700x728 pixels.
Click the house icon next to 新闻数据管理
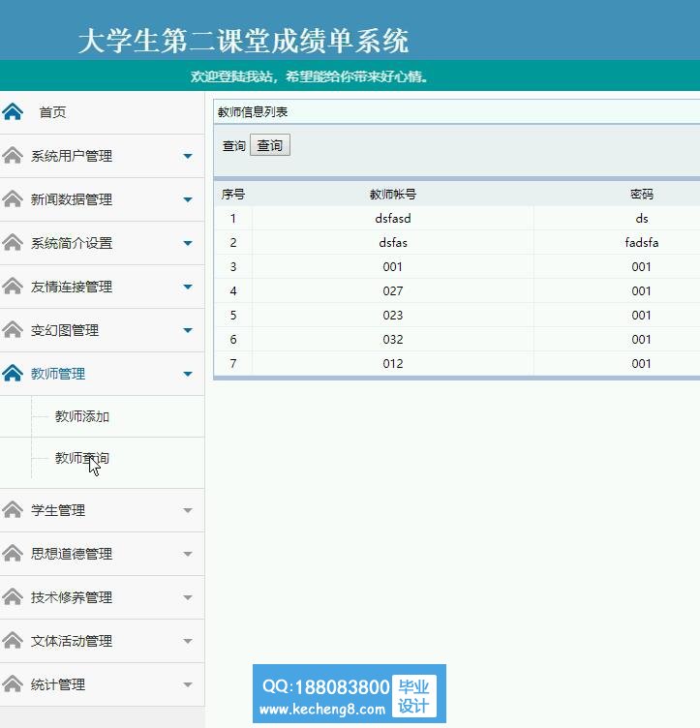click(13, 199)
